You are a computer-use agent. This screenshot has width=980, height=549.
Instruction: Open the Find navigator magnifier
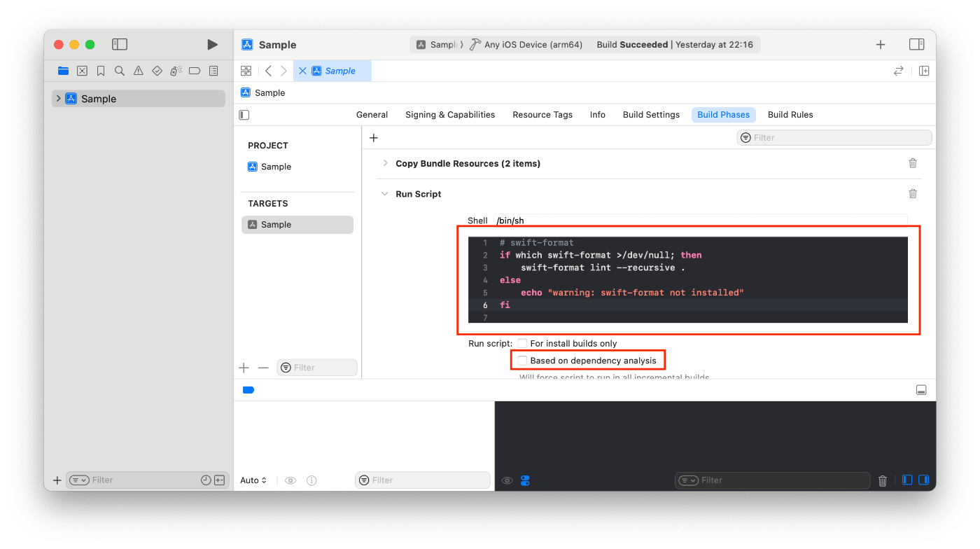[x=120, y=71]
